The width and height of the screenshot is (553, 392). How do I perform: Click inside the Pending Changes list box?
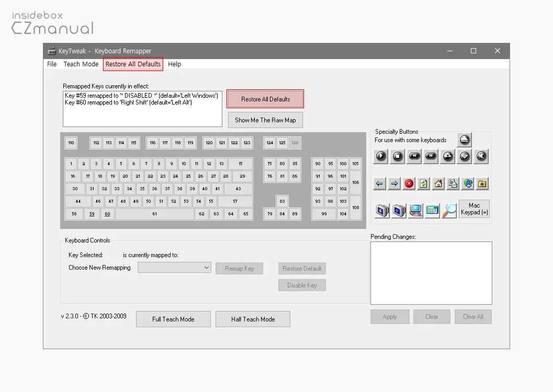click(x=431, y=273)
